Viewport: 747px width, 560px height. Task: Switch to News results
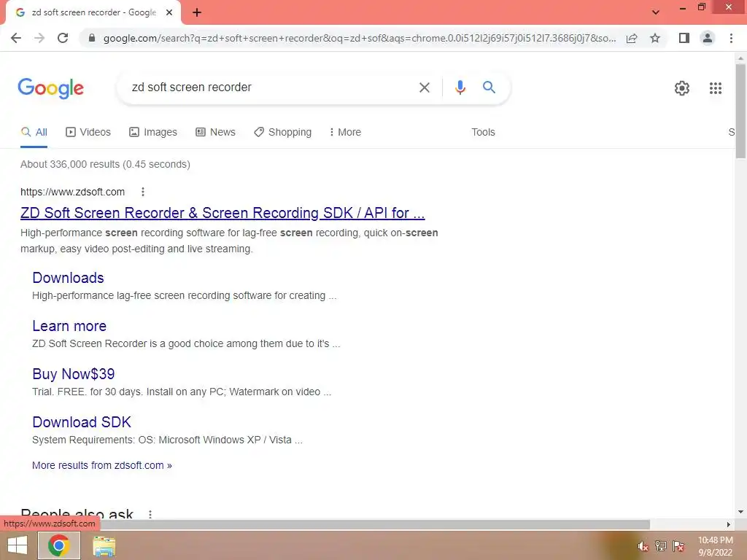click(x=215, y=133)
